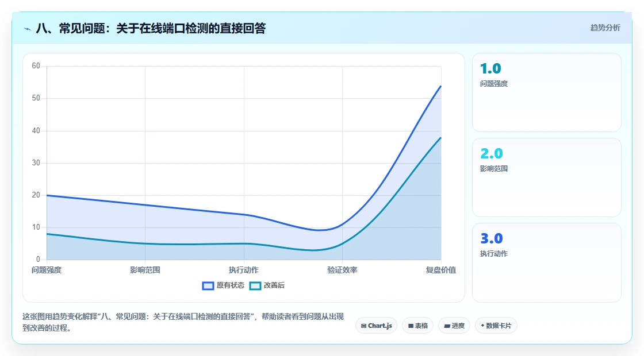Click the description text 这张图用趋势变化解释

point(183,322)
